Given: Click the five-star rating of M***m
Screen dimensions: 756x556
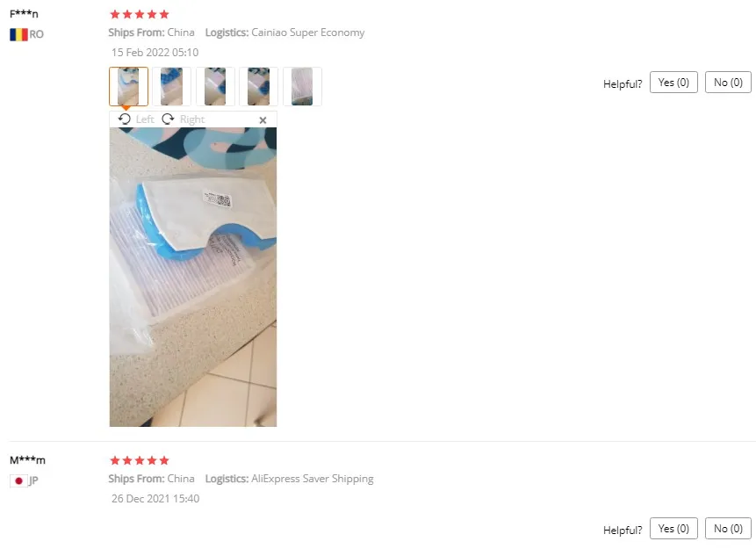Looking at the screenshot, I should tap(140, 460).
